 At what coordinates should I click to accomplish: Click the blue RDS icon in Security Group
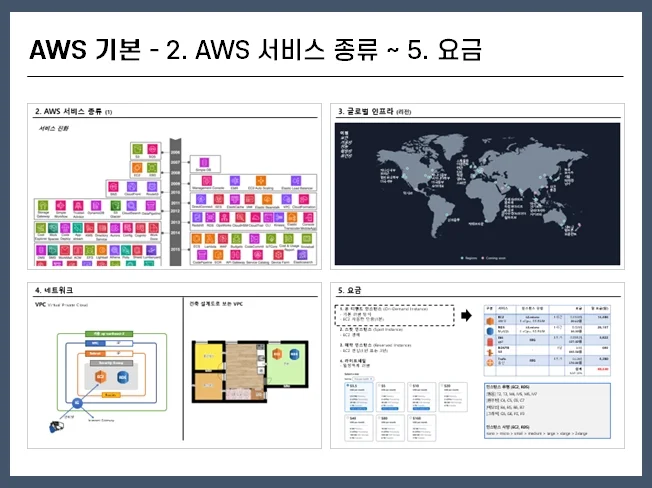(x=123, y=377)
